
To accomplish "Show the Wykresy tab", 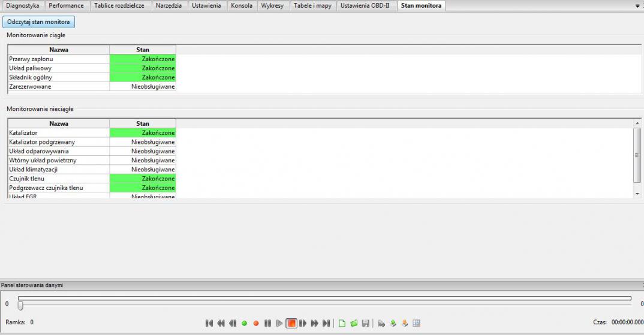I will [272, 6].
